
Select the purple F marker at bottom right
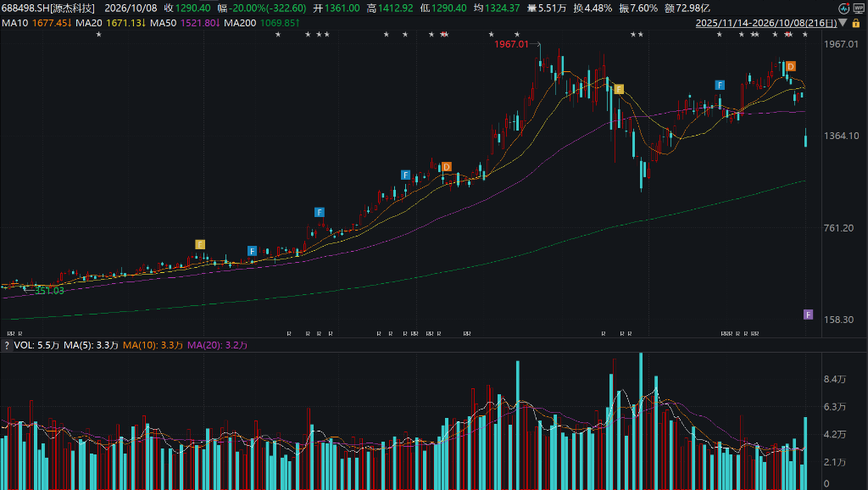coord(808,315)
